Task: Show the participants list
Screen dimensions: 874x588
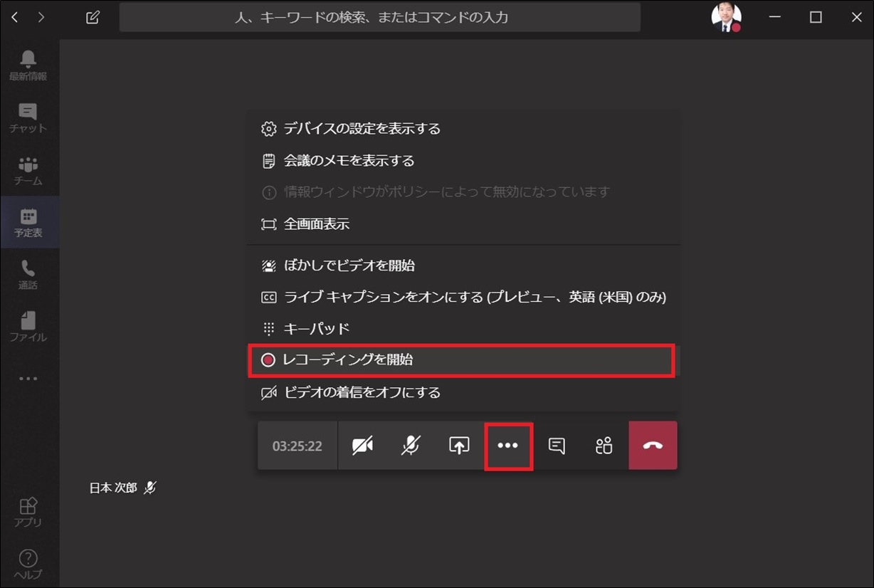Action: 604,445
